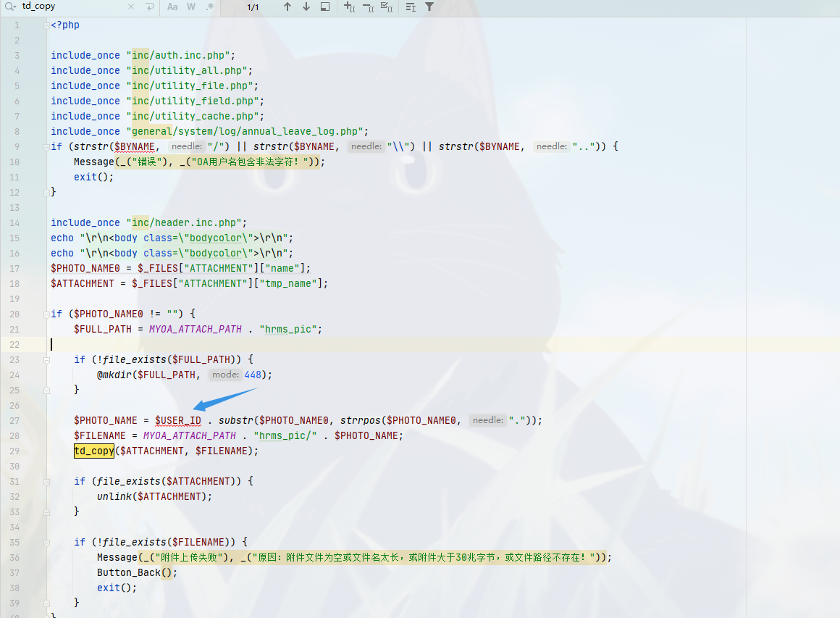Collapse the if block at line 20
840x618 pixels.
click(x=46, y=314)
